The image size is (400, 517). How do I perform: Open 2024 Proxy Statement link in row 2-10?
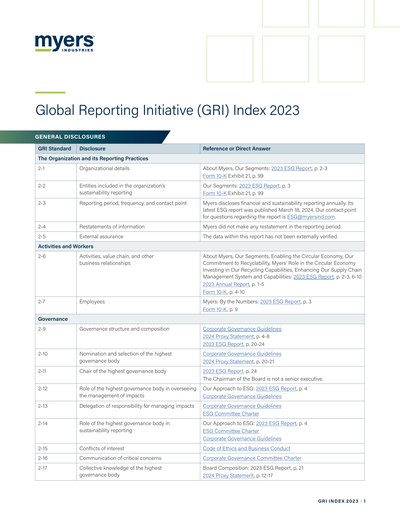(228, 361)
